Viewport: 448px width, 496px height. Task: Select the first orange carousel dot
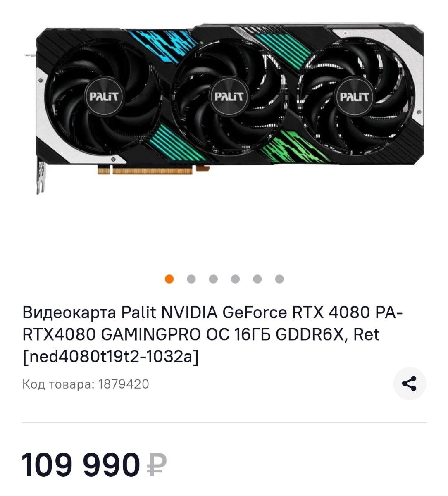(x=169, y=279)
